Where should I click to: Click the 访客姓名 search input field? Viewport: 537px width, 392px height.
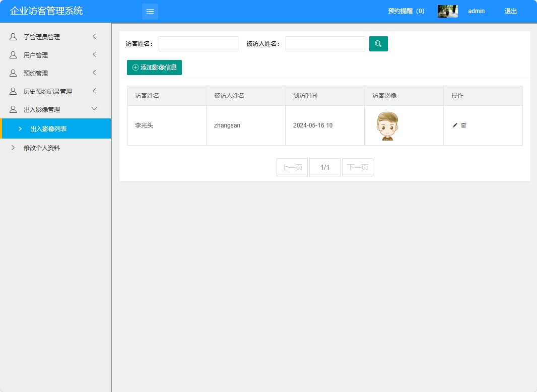(198, 44)
